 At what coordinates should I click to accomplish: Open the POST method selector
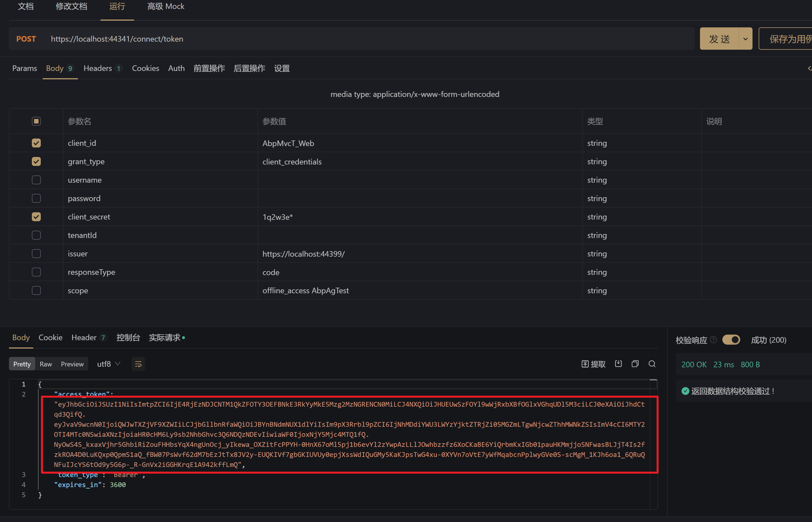pos(26,39)
